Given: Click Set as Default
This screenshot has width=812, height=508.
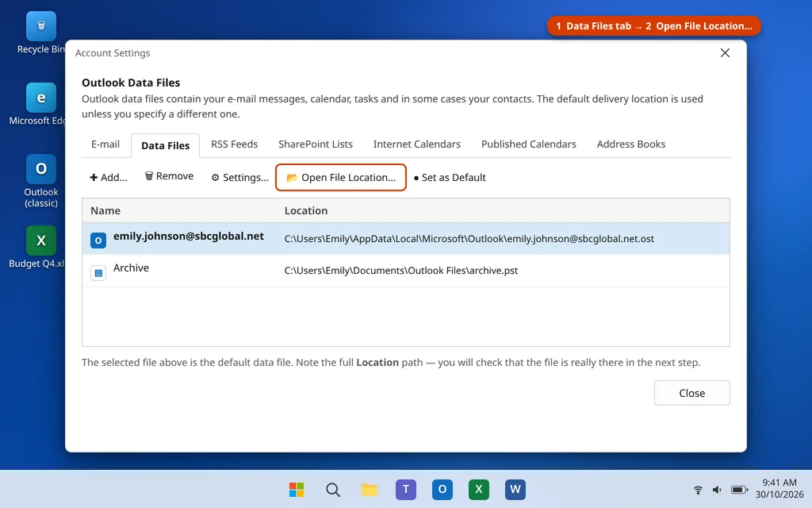Looking at the screenshot, I should point(450,177).
